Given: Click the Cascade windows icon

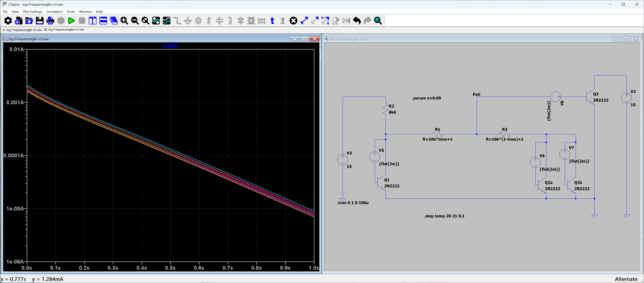Looking at the screenshot, I should [x=114, y=21].
